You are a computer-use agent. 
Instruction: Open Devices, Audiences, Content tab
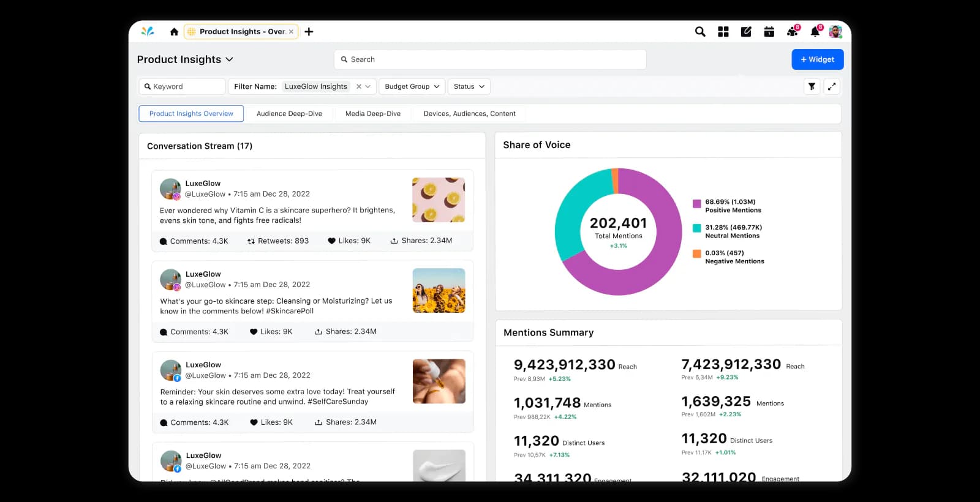tap(469, 113)
